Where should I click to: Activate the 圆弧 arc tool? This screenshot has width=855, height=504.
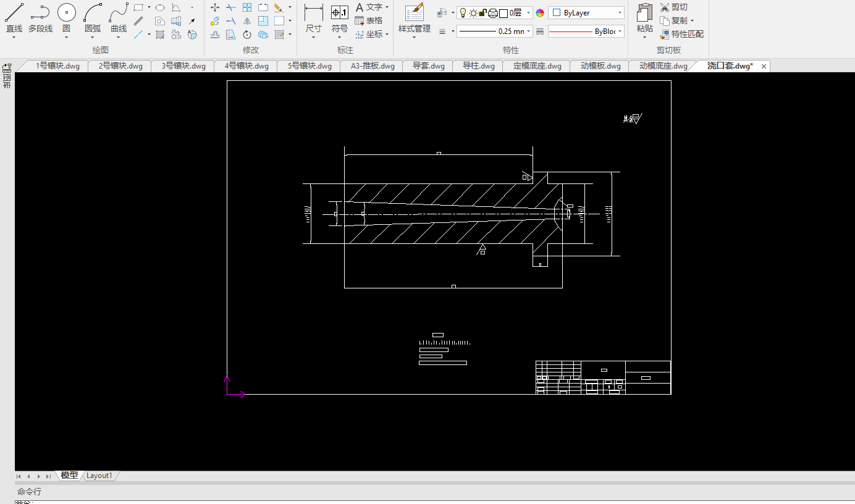coord(93,19)
